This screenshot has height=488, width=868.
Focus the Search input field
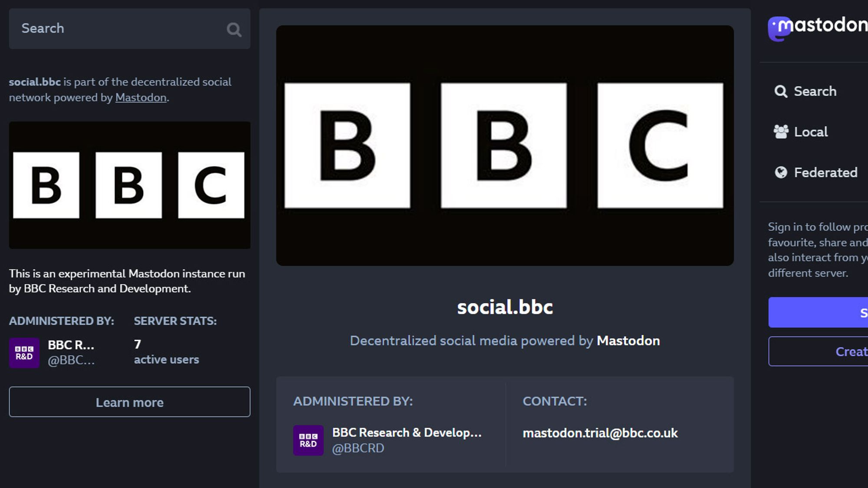tap(129, 29)
